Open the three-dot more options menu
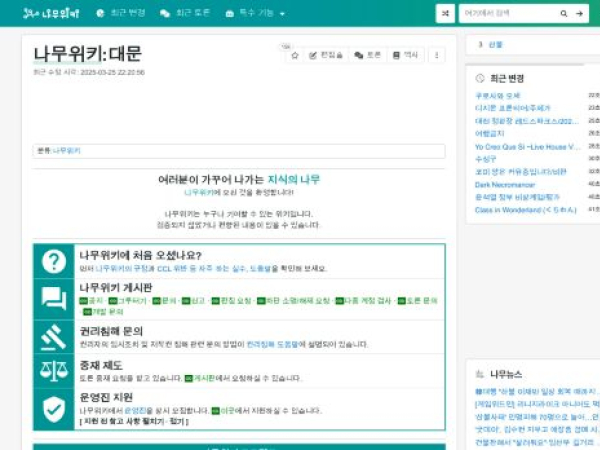The height and width of the screenshot is (450, 600). point(437,55)
